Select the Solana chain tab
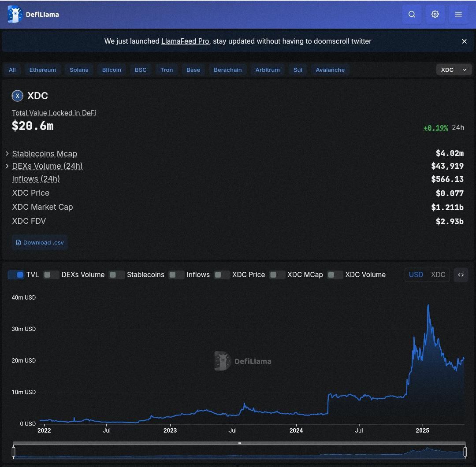This screenshot has height=467, width=476. click(79, 70)
